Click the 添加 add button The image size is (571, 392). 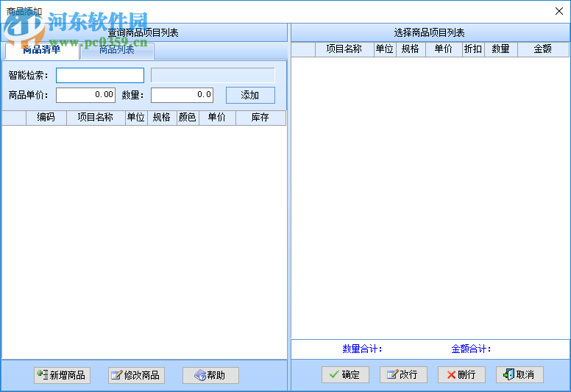coord(250,96)
